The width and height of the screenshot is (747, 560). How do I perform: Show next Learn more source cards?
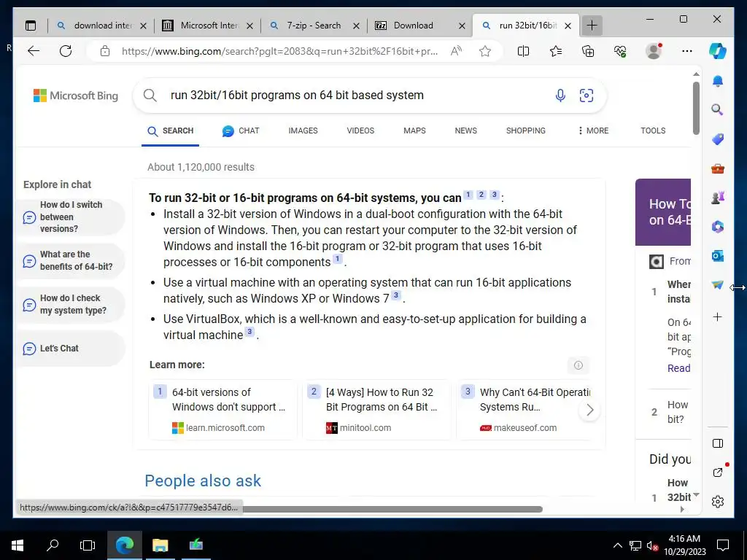(x=589, y=410)
